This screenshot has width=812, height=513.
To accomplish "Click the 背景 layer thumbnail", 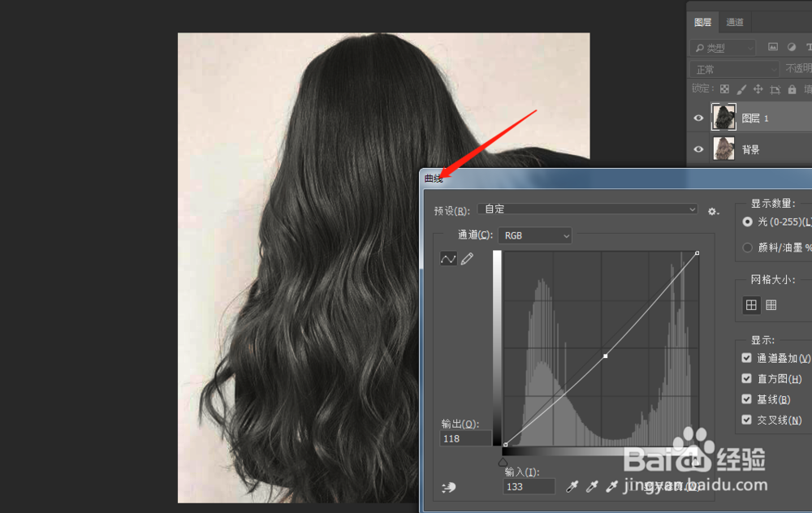I will point(723,149).
